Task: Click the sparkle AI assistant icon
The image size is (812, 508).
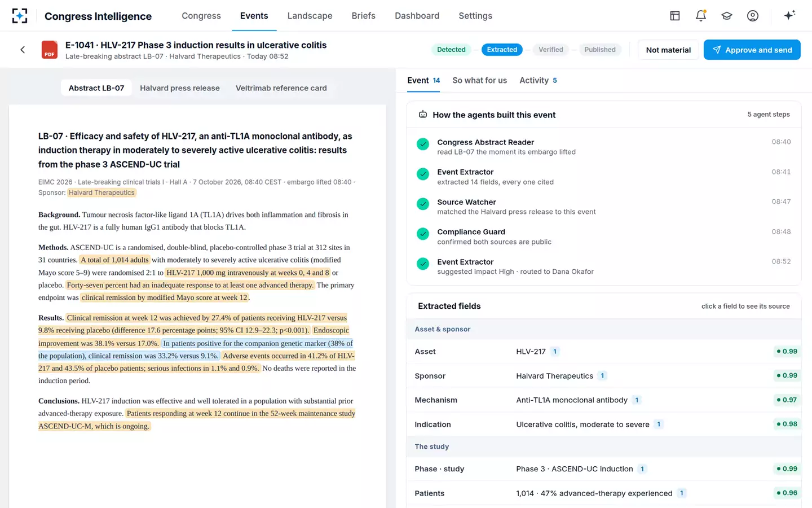Action: click(789, 15)
